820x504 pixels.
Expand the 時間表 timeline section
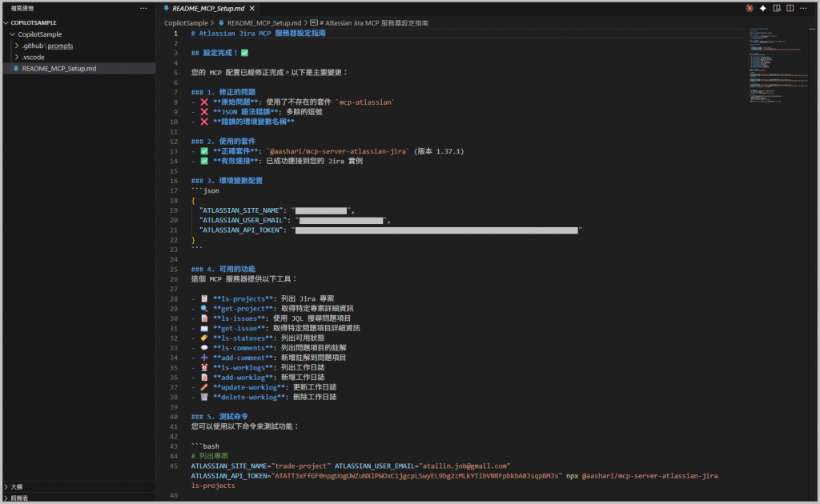[6, 498]
